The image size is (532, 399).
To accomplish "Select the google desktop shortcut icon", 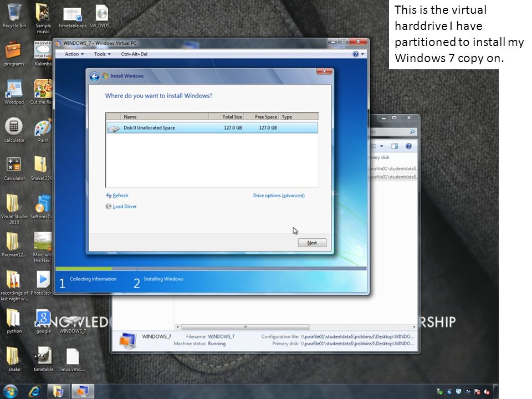I will coord(43,318).
